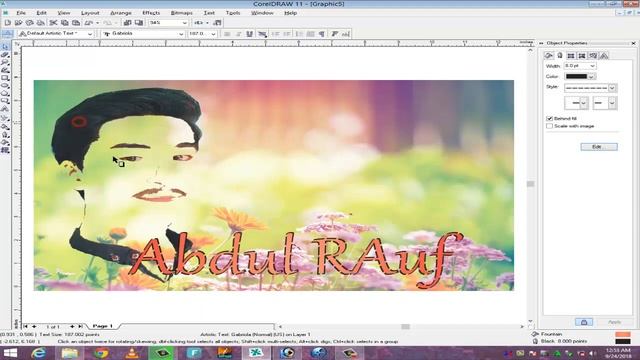
Task: Open the start arrowhead dropdown
Action: 583,103
